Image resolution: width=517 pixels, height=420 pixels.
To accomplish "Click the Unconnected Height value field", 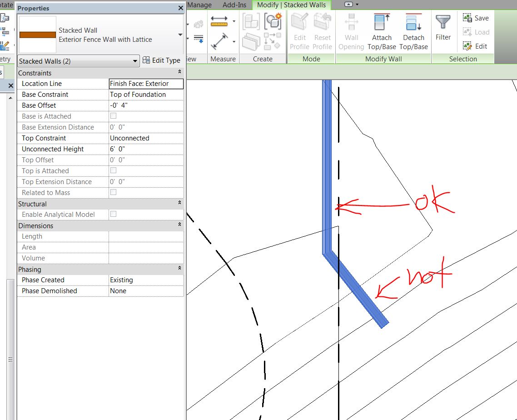I will click(x=146, y=149).
